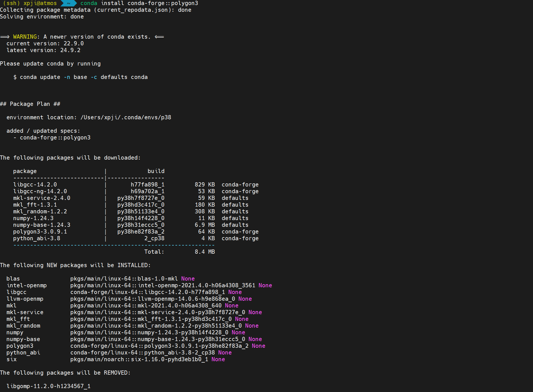Select the libgcc-14.2.0 download entry

point(36,185)
